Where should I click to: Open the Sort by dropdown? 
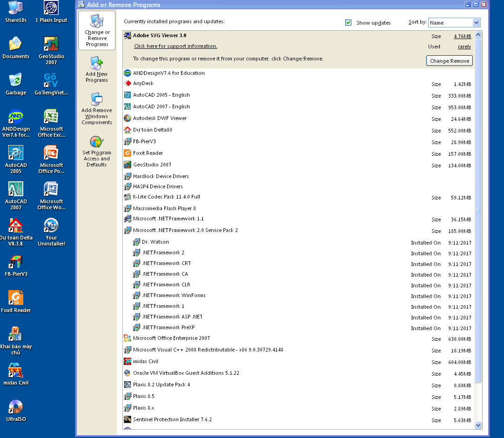[x=476, y=23]
